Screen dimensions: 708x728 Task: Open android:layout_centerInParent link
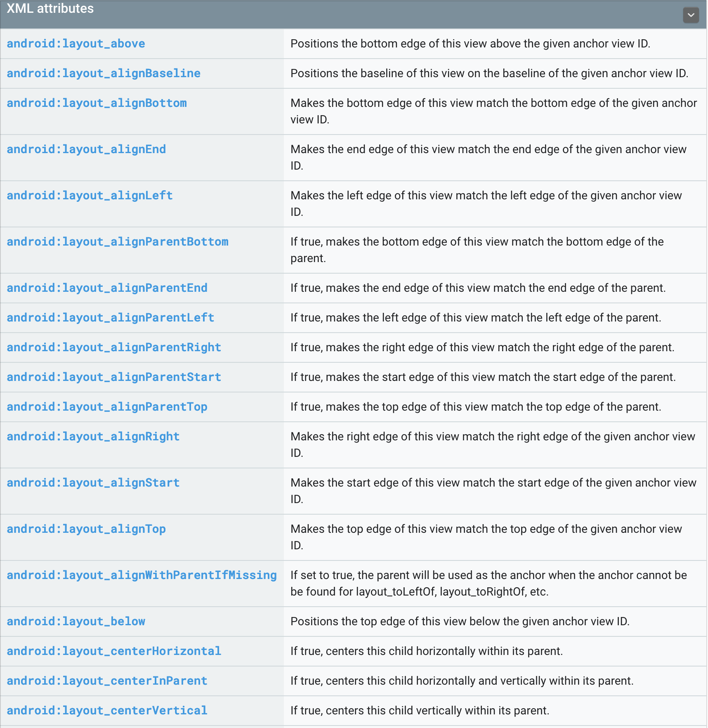(x=107, y=681)
